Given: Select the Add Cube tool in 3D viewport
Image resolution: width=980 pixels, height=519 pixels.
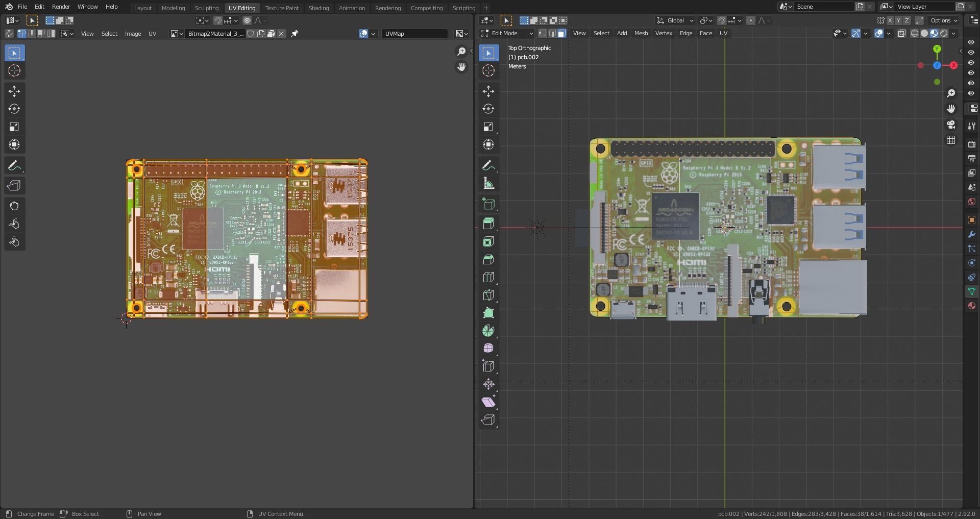Looking at the screenshot, I should click(x=488, y=204).
